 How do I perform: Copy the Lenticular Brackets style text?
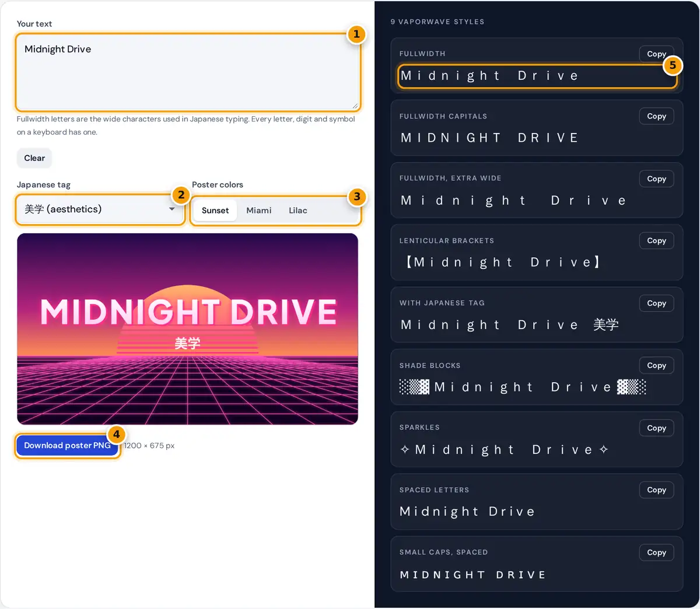(x=656, y=240)
